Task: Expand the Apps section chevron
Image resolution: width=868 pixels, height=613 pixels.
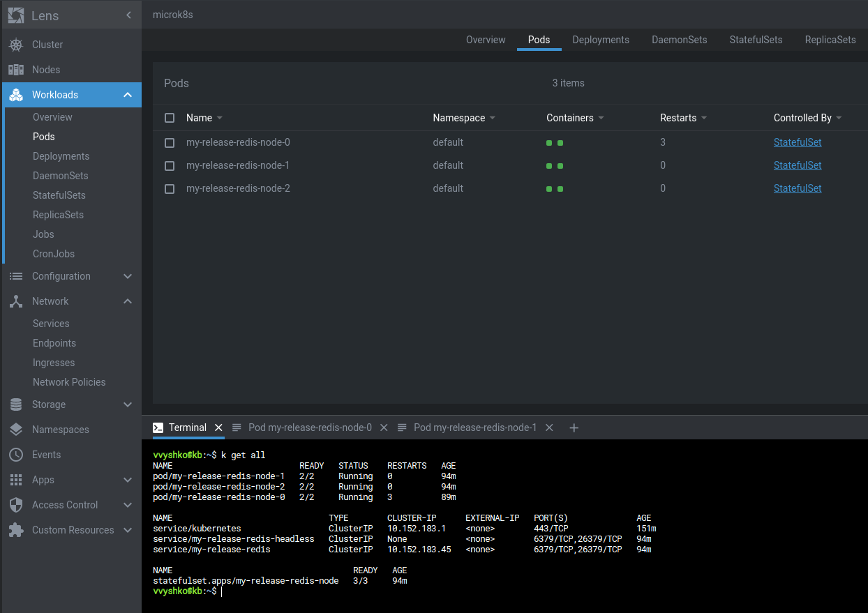Action: (128, 480)
